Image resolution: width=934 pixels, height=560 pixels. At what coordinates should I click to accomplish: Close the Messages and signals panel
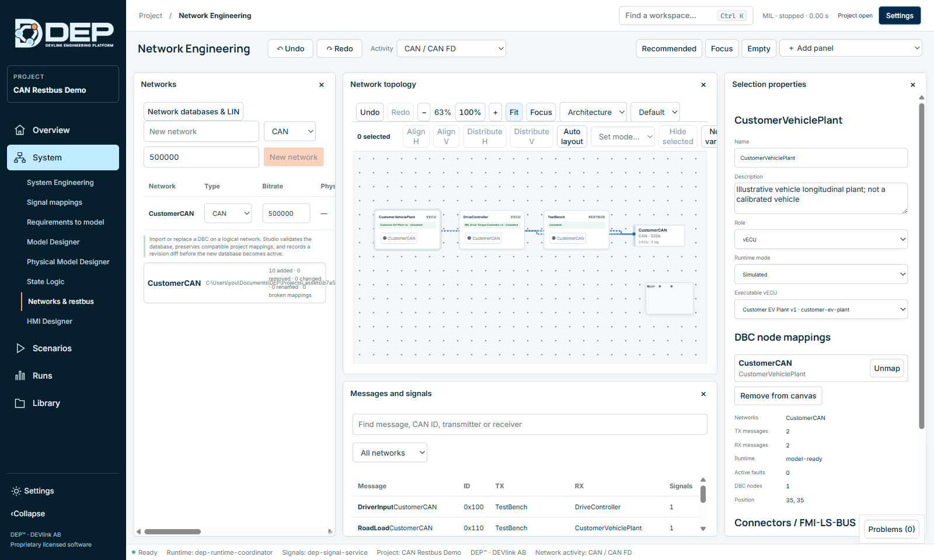pyautogui.click(x=703, y=394)
